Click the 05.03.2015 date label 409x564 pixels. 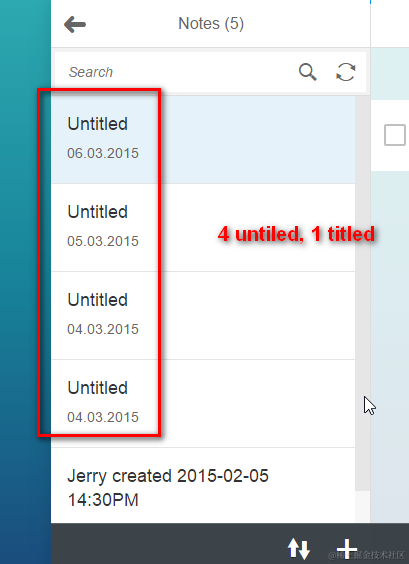pos(103,241)
